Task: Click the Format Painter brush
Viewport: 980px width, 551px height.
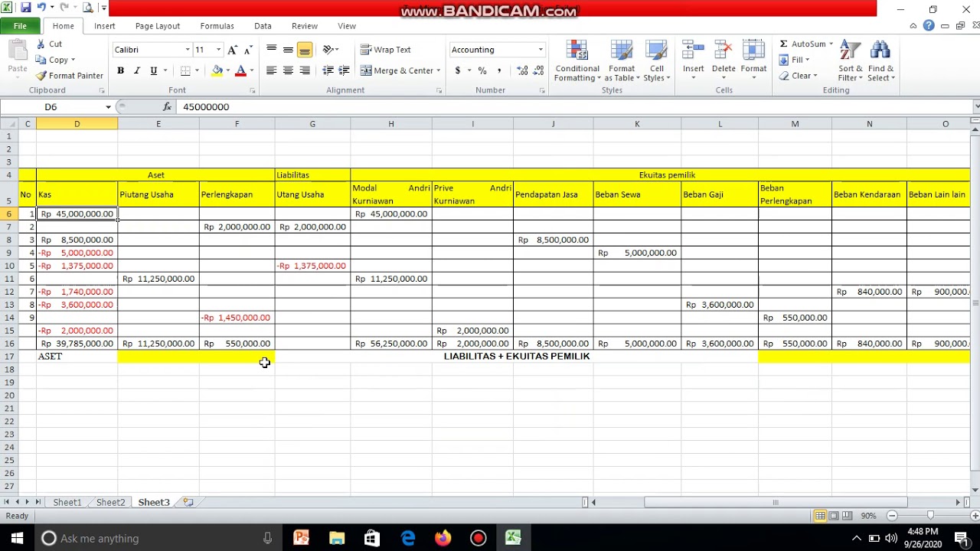Action: click(x=41, y=76)
